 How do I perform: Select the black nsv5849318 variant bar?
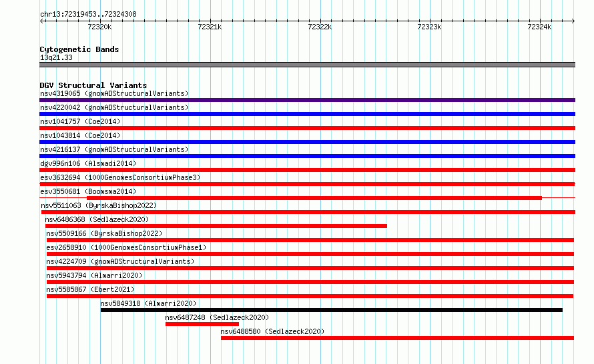coord(332,310)
